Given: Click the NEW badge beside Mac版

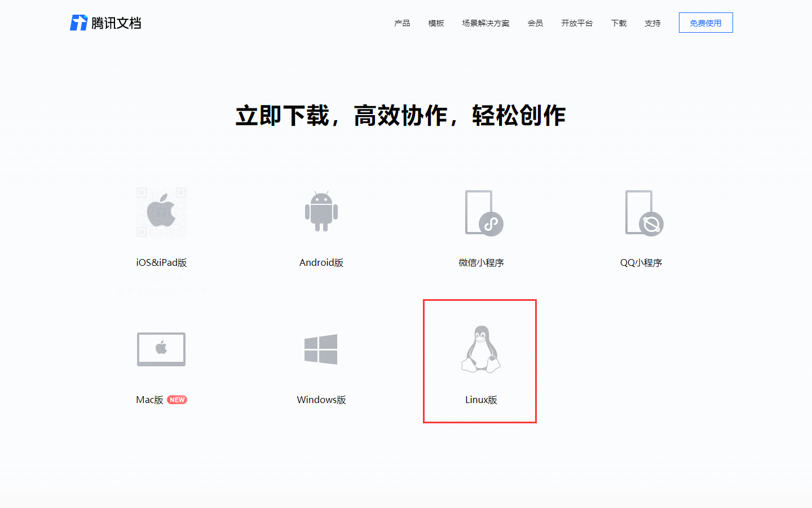Looking at the screenshot, I should point(177,400).
